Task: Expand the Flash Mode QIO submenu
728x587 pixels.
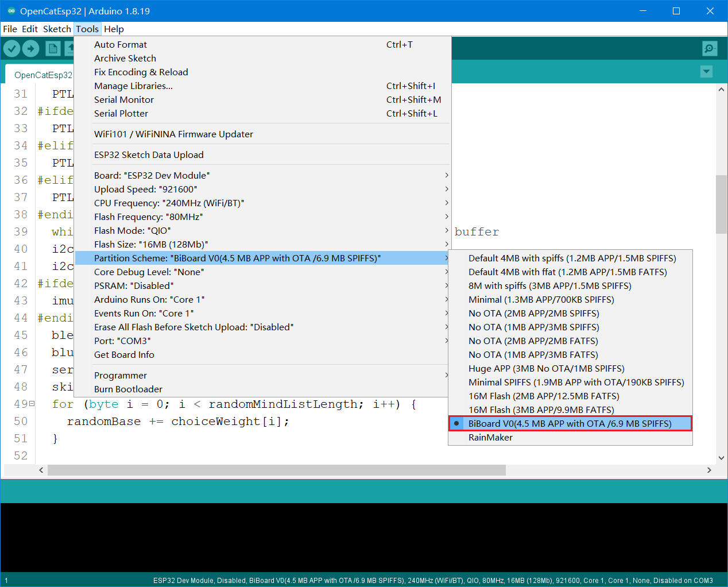Action: [x=262, y=230]
